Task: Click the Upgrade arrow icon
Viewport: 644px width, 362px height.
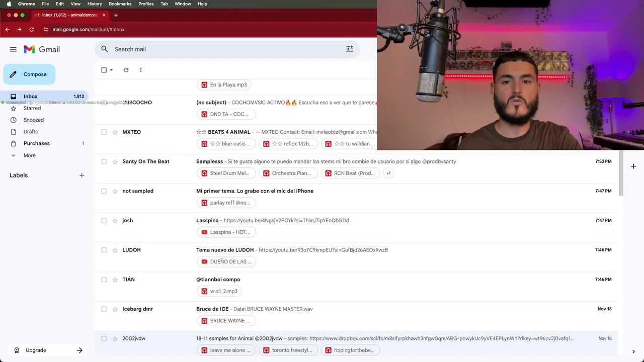Action: [79, 350]
